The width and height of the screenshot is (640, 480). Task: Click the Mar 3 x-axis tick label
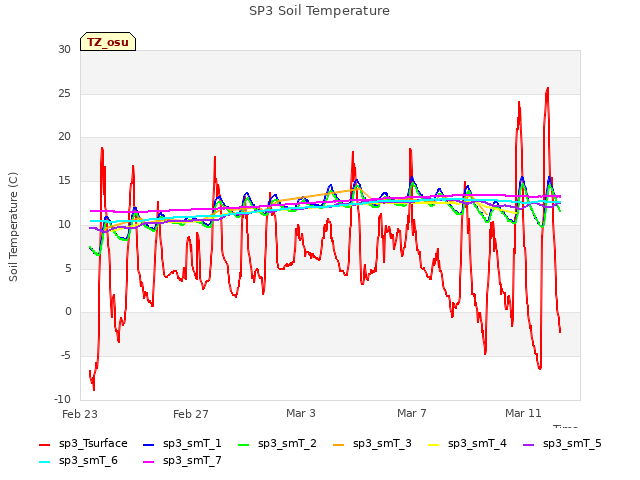tap(301, 413)
